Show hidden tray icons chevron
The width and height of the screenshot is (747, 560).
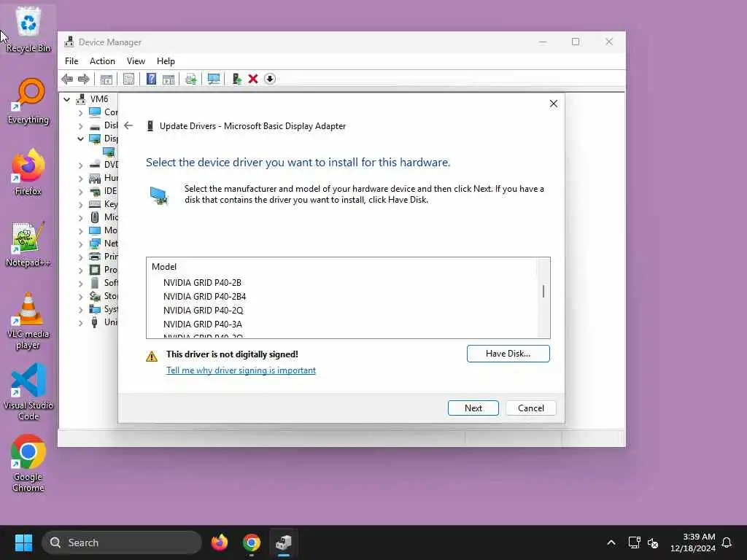pyautogui.click(x=611, y=542)
